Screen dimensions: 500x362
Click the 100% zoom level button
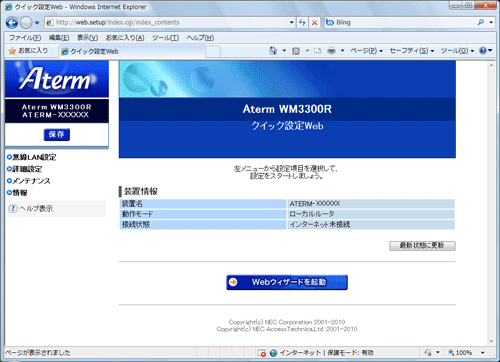point(460,352)
